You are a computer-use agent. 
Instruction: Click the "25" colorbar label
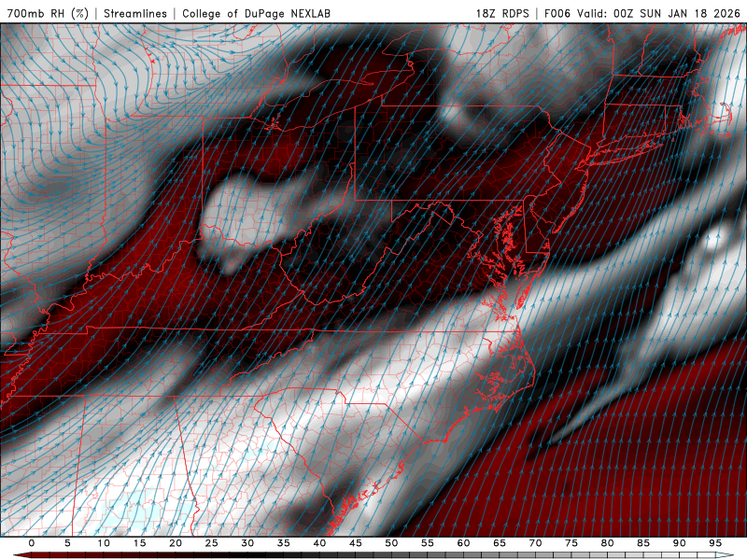point(212,543)
